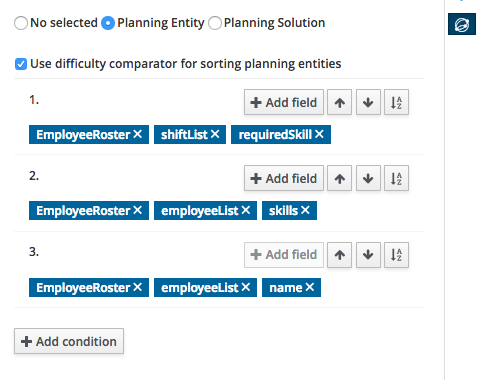The height and width of the screenshot is (380, 478).
Task: Uncheck Use difficulty comparator checkbox
Action: point(21,64)
